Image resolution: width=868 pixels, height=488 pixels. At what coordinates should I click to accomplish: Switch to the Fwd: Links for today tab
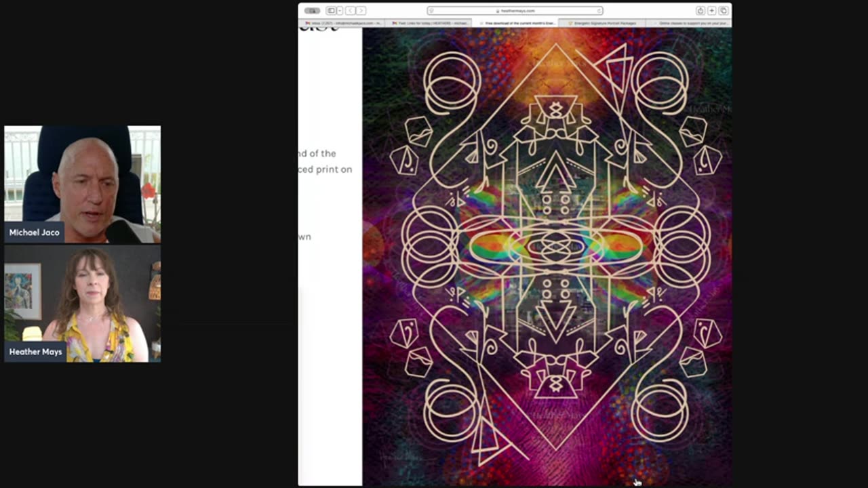click(429, 23)
